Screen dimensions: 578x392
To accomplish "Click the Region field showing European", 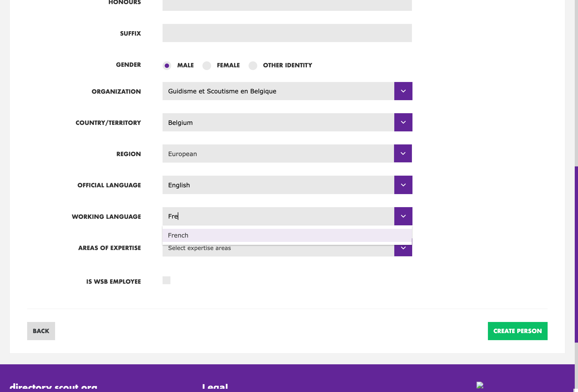I will click(278, 153).
